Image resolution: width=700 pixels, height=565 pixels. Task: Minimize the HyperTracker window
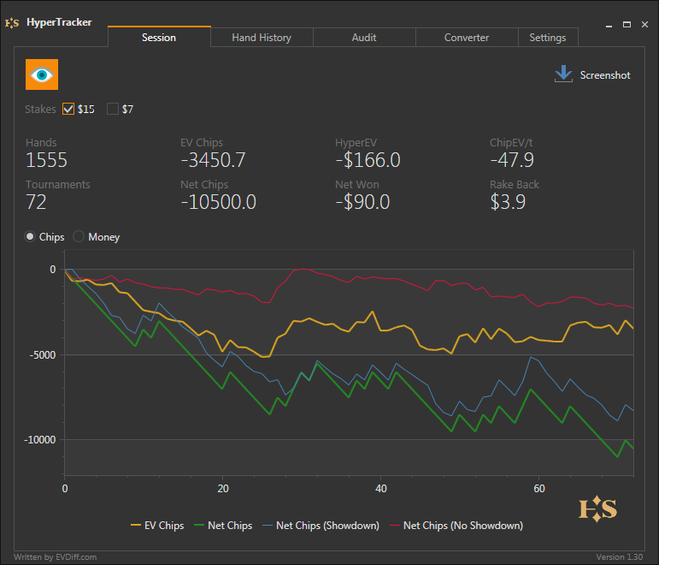pos(611,23)
